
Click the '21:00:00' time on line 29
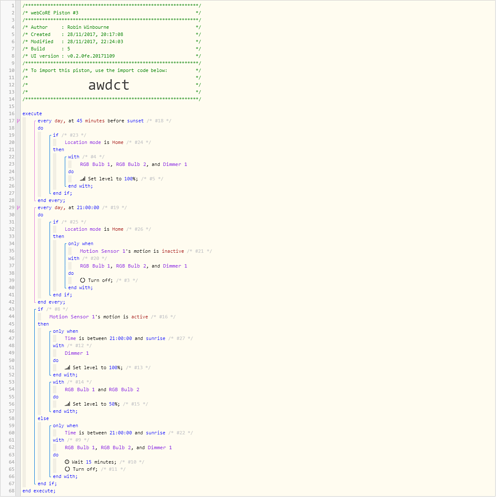88,208
